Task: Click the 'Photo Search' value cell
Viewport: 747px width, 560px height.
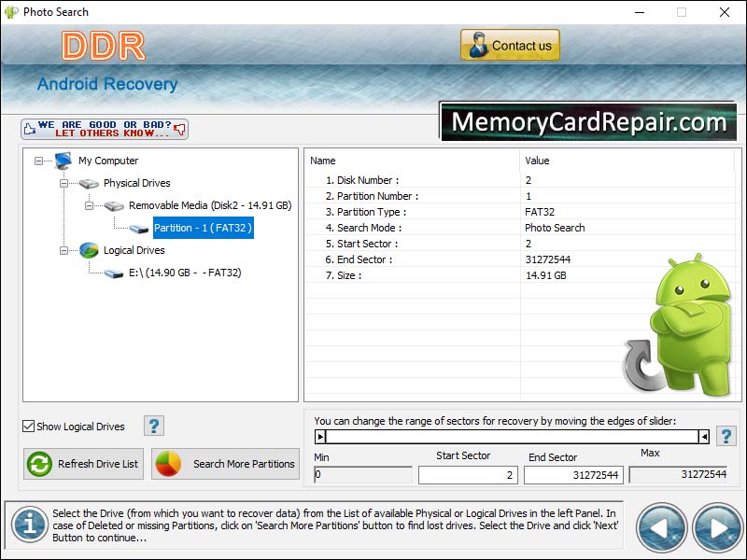Action: coord(555,228)
